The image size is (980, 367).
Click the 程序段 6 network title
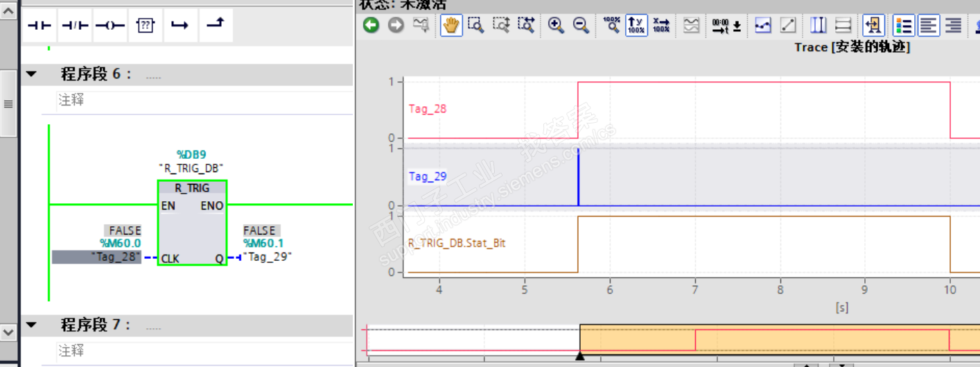(x=96, y=74)
